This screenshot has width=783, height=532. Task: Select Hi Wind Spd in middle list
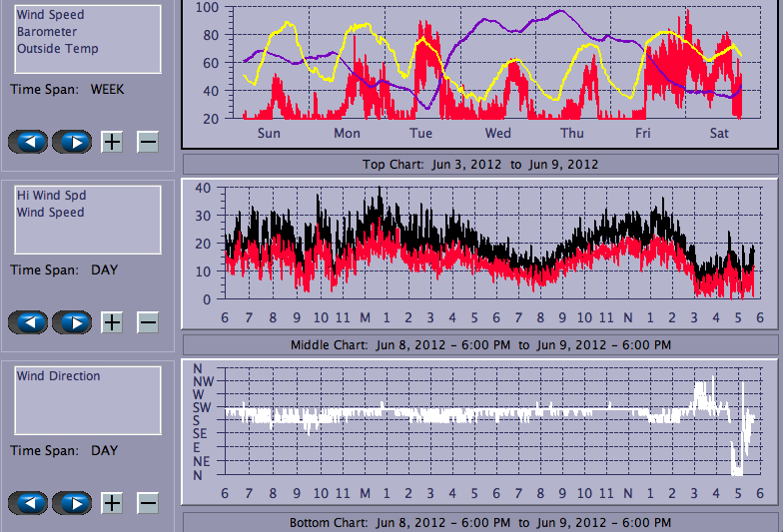click(51, 196)
